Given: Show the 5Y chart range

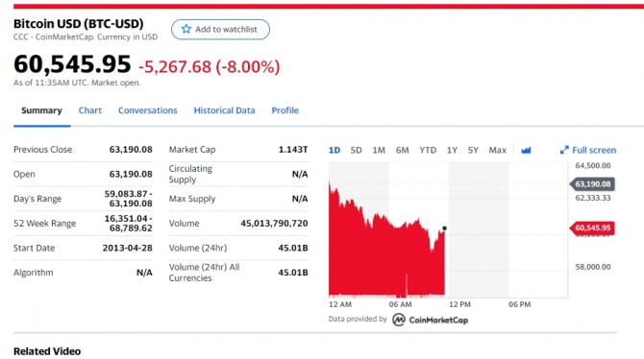Looking at the screenshot, I should coord(473,150).
